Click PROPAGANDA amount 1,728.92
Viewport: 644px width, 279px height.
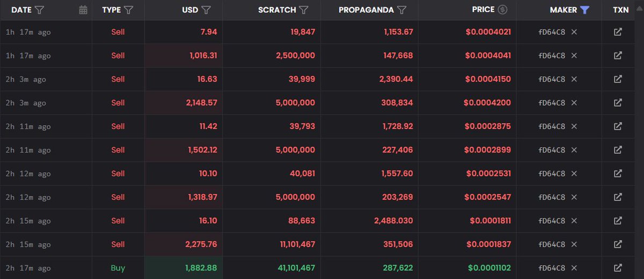tap(398, 127)
